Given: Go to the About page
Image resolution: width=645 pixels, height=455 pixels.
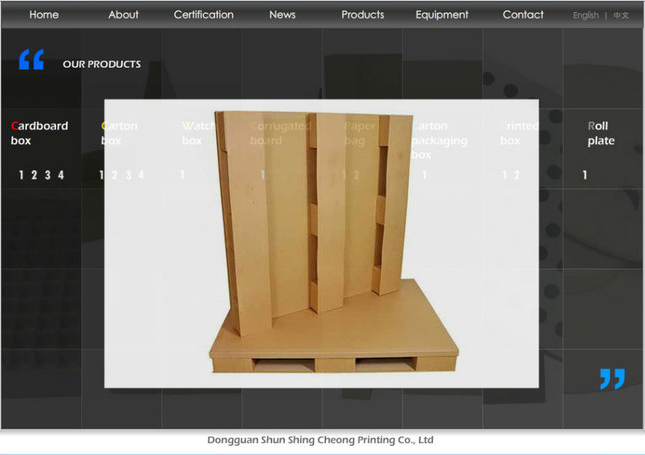Looking at the screenshot, I should (x=123, y=15).
